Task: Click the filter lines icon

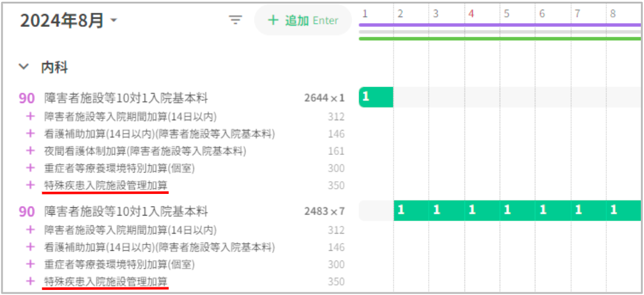Action: (x=236, y=20)
